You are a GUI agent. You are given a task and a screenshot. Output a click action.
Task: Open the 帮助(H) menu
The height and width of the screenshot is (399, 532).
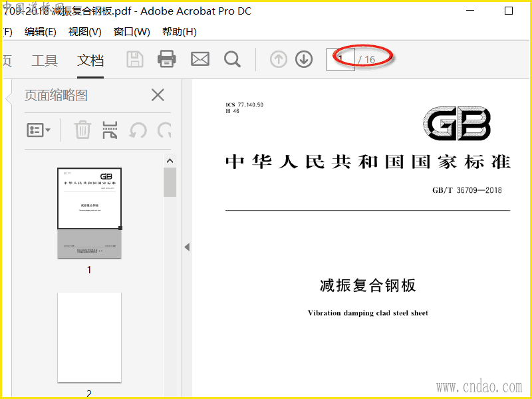point(179,32)
